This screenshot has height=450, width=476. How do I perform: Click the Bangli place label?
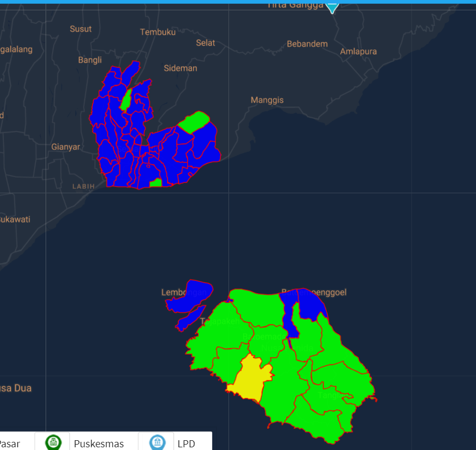point(90,60)
